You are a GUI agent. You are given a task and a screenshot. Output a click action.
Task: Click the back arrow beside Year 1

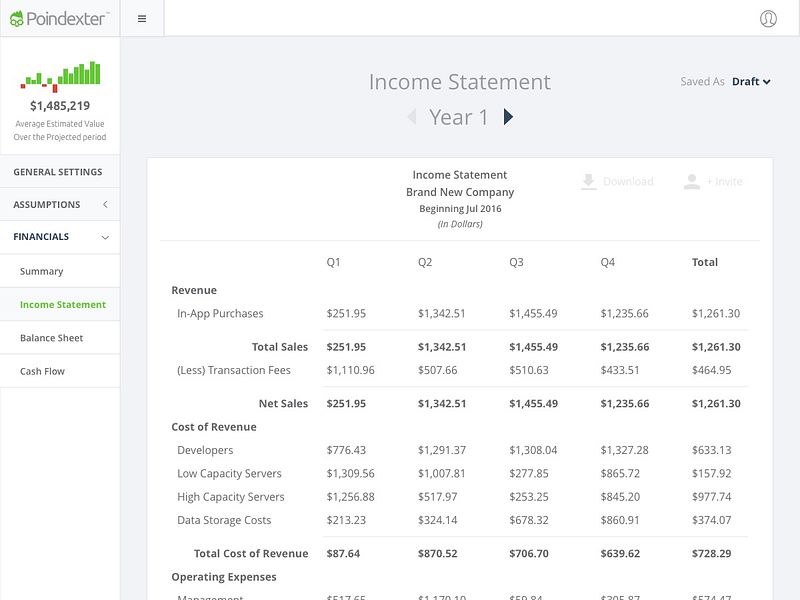coord(412,116)
